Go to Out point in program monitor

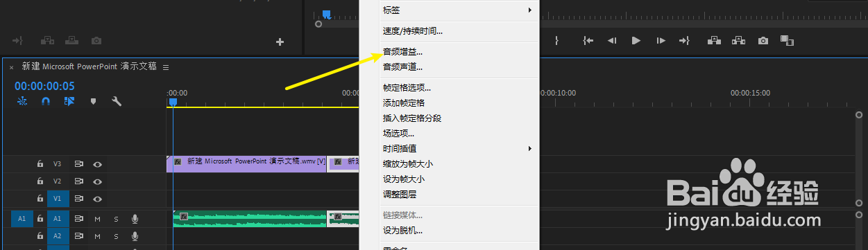click(684, 41)
